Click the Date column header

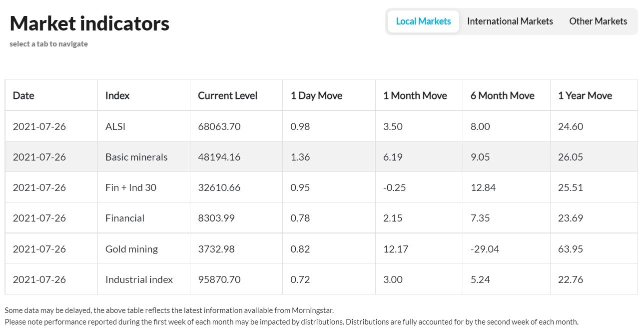(51, 95)
